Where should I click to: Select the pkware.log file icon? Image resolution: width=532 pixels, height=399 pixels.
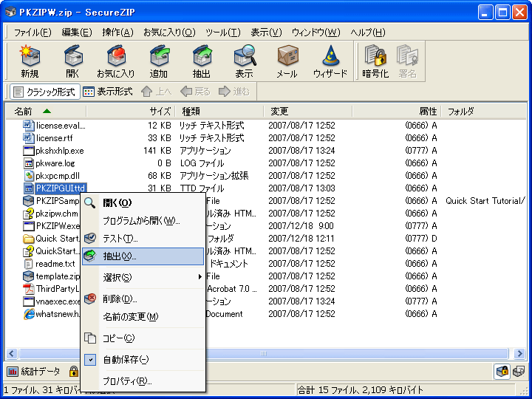29,163
